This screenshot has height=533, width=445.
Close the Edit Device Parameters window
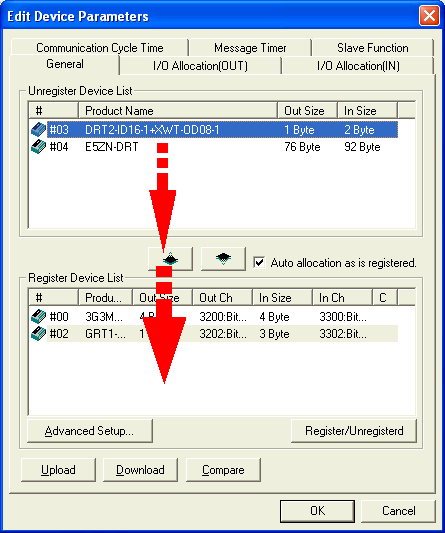(429, 16)
